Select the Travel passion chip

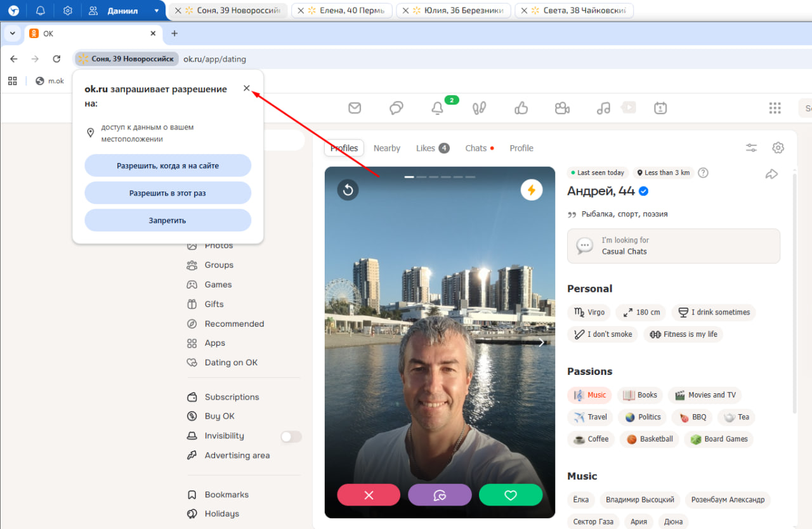(x=590, y=417)
